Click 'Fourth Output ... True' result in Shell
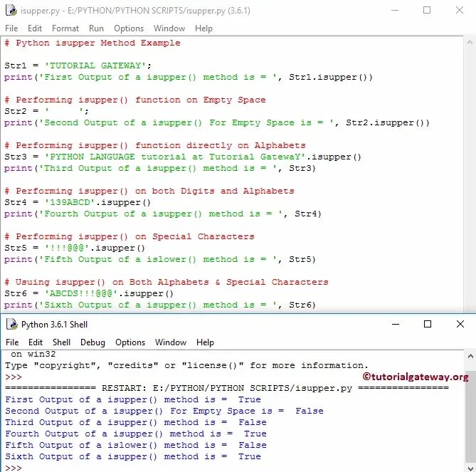This screenshot has height=472, width=476. pyautogui.click(x=136, y=434)
